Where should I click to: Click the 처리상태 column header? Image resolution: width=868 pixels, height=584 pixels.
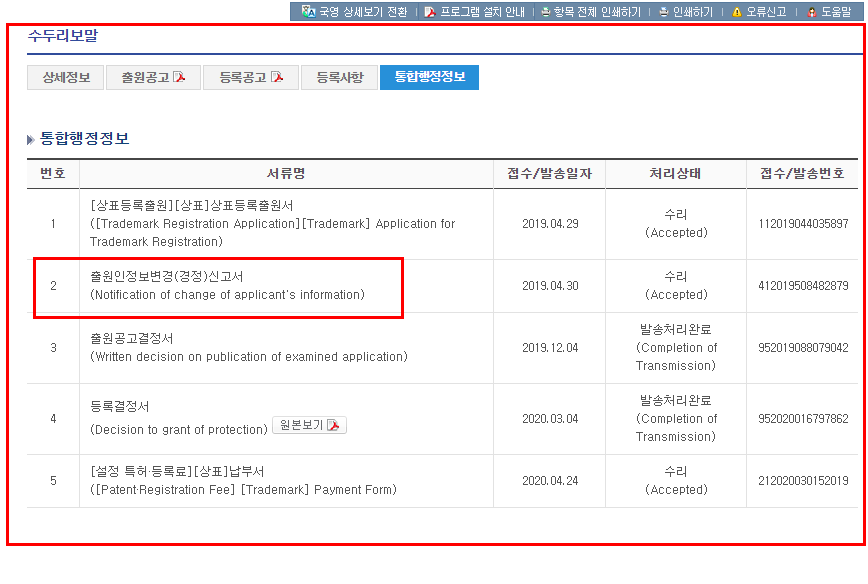675,173
